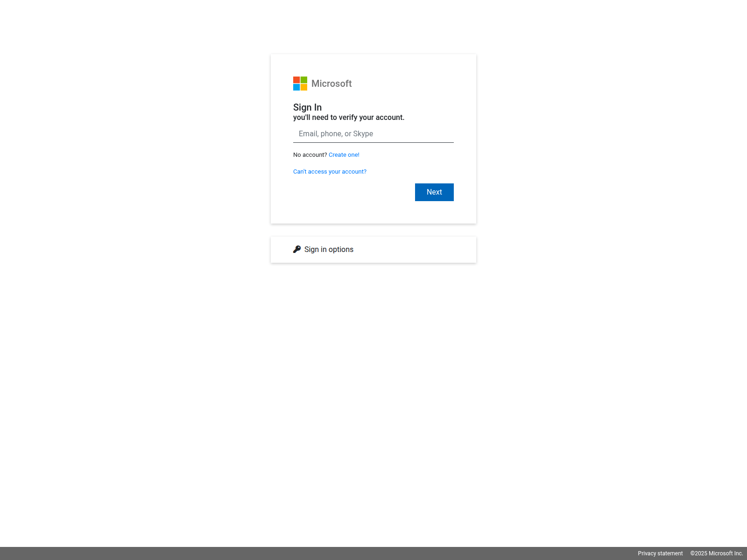This screenshot has width=747, height=560.
Task: Click the Microsoft four-square logo
Action: click(x=300, y=84)
